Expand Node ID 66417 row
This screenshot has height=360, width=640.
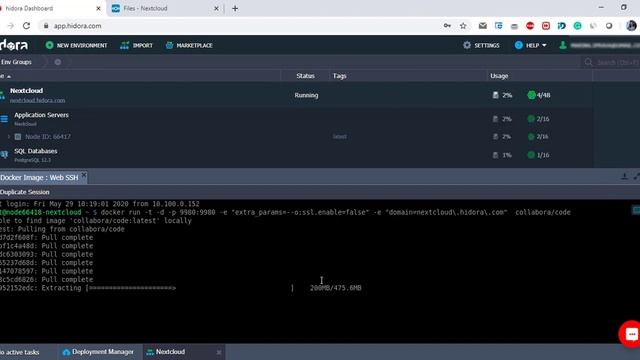9,137
